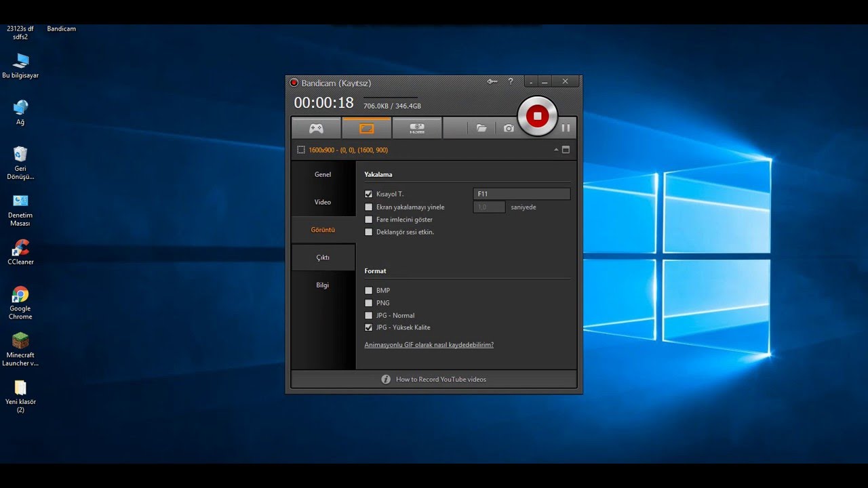Select PNG format checkbox
Viewport: 868px width, 488px height.
click(x=369, y=303)
